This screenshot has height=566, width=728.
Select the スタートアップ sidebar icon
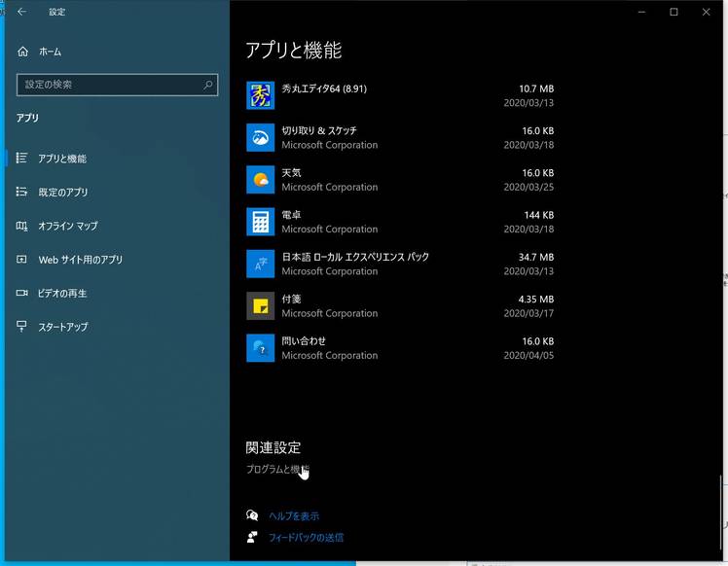21,326
